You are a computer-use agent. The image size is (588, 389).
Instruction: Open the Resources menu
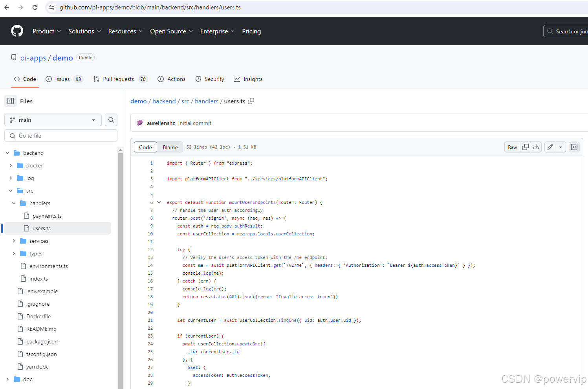tap(125, 31)
